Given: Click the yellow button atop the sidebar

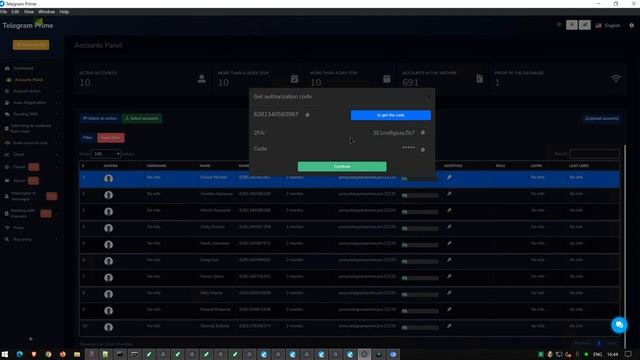Looking at the screenshot, I should pos(31,44).
